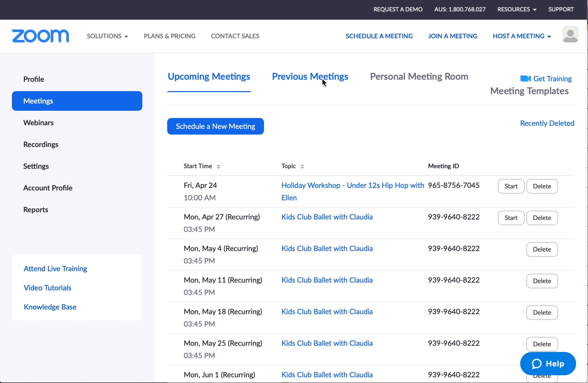This screenshot has height=383, width=588.
Task: Expand Host a Meeting dropdown
Action: pyautogui.click(x=522, y=36)
